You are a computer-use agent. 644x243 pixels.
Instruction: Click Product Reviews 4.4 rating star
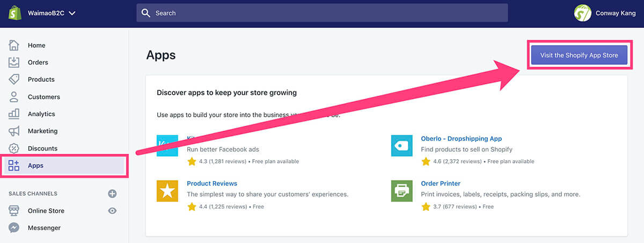pos(191,206)
